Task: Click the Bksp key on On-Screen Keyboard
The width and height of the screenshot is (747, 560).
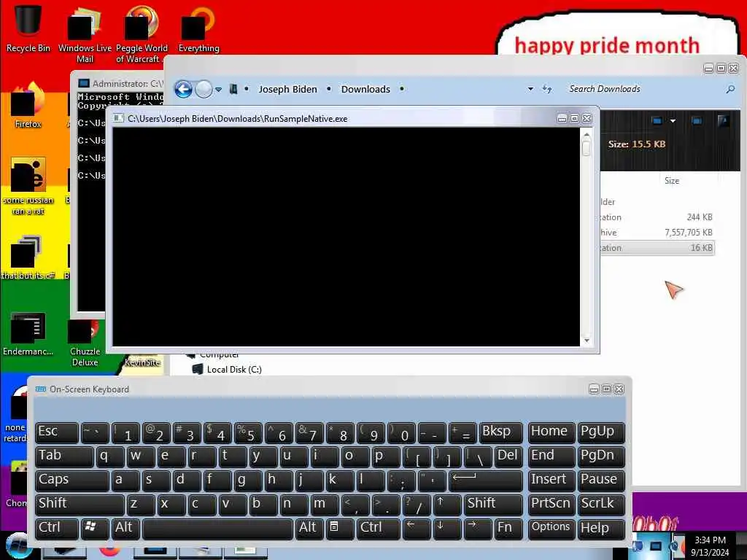Action: tap(500, 432)
